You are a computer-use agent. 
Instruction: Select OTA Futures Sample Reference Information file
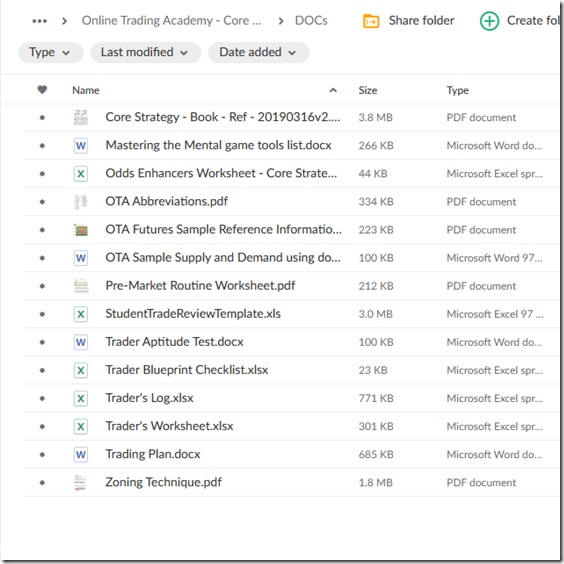coord(223,229)
